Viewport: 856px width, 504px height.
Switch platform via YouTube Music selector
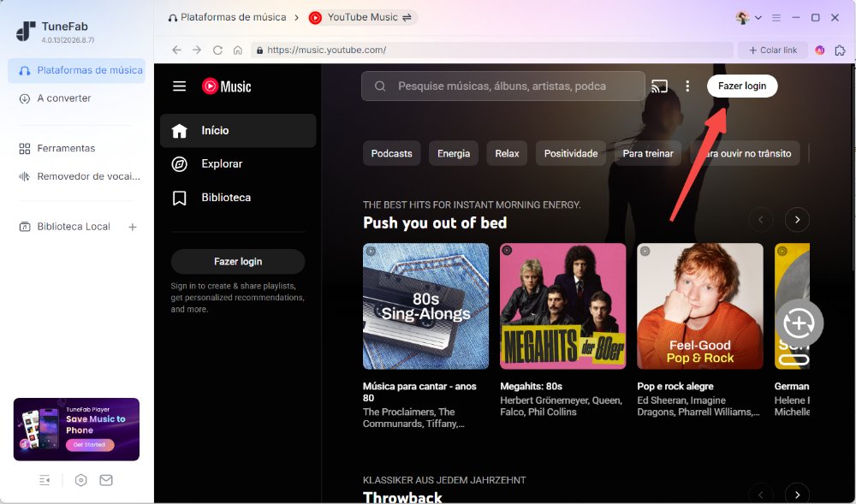point(361,17)
